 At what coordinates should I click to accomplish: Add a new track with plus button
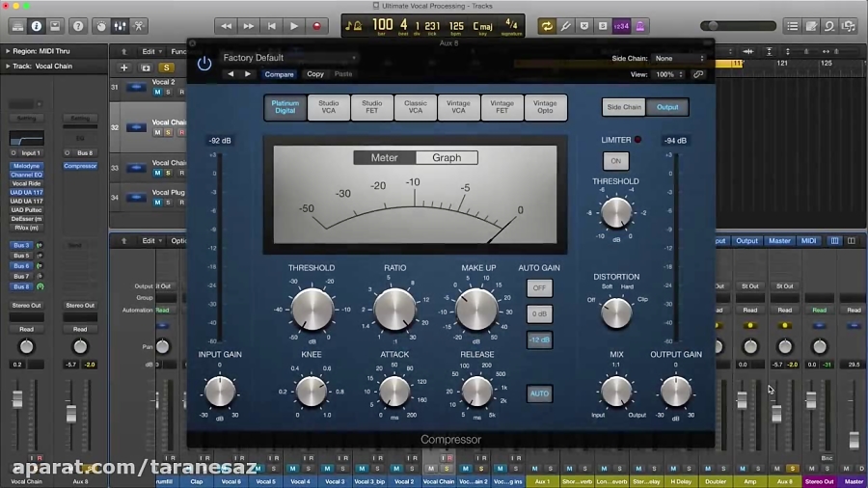(124, 68)
